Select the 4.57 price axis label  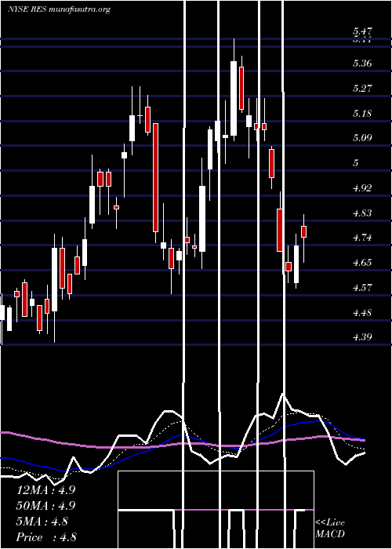tap(362, 288)
